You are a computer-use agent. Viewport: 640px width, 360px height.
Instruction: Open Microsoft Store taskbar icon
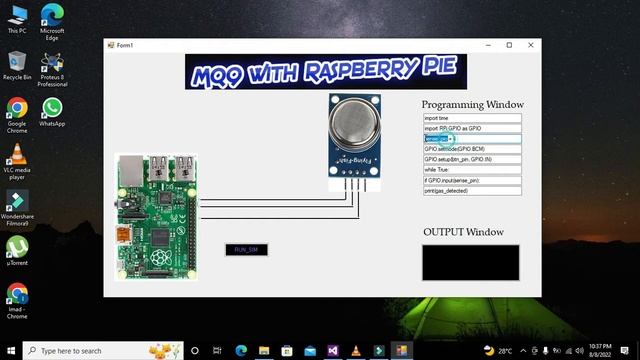[x=287, y=351]
